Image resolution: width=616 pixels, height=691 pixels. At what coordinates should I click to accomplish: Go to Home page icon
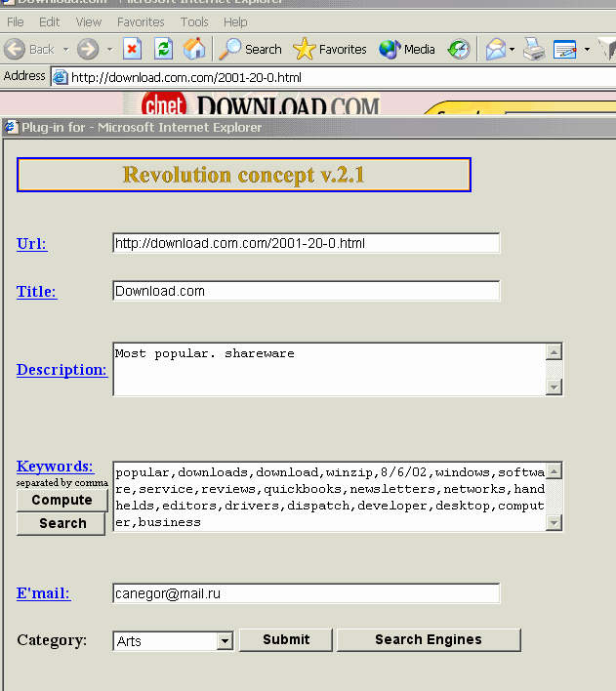pyautogui.click(x=194, y=49)
